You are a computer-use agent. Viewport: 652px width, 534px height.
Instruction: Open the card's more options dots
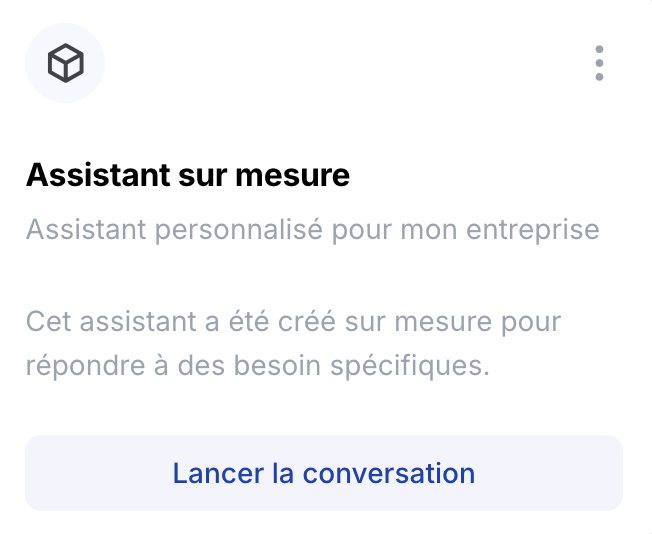pyautogui.click(x=599, y=63)
